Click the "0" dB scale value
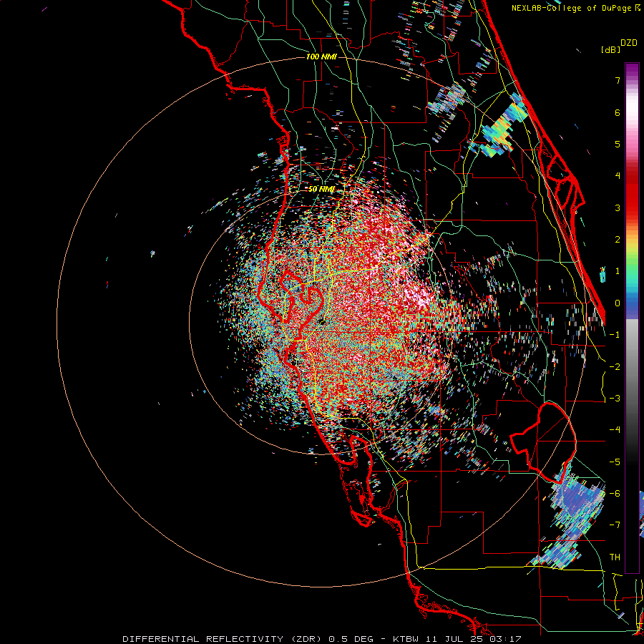Viewport: 644px width, 644px height. click(x=618, y=303)
